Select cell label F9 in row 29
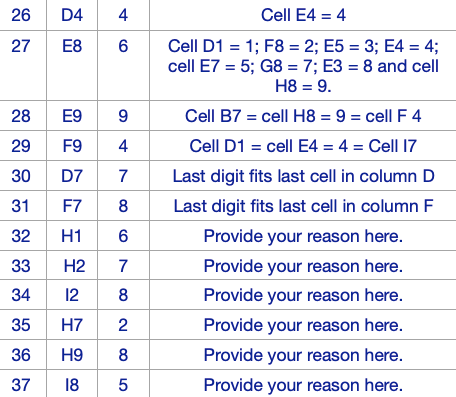Image resolution: width=456 pixels, height=397 pixels. [72, 146]
